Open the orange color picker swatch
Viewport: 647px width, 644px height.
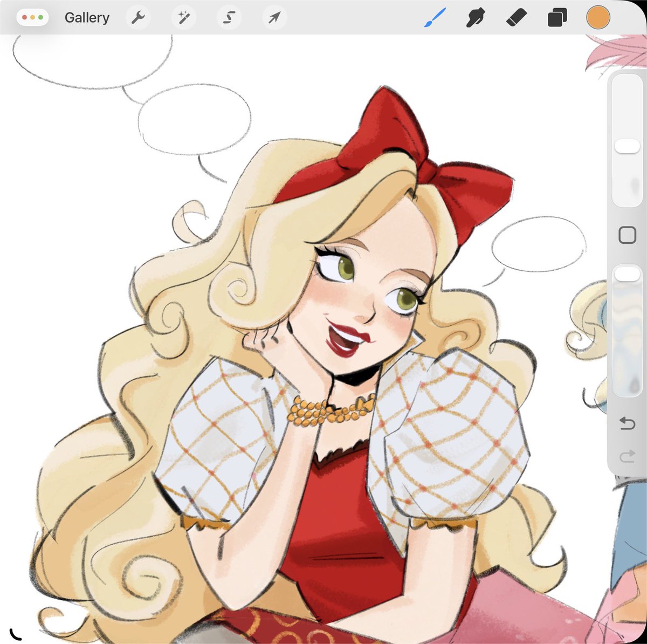pyautogui.click(x=598, y=17)
